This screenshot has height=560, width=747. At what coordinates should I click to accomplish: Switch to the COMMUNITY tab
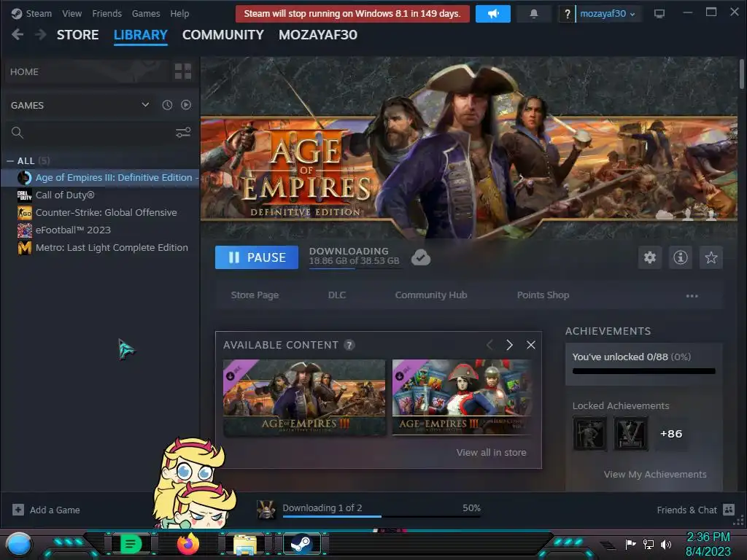tap(223, 35)
